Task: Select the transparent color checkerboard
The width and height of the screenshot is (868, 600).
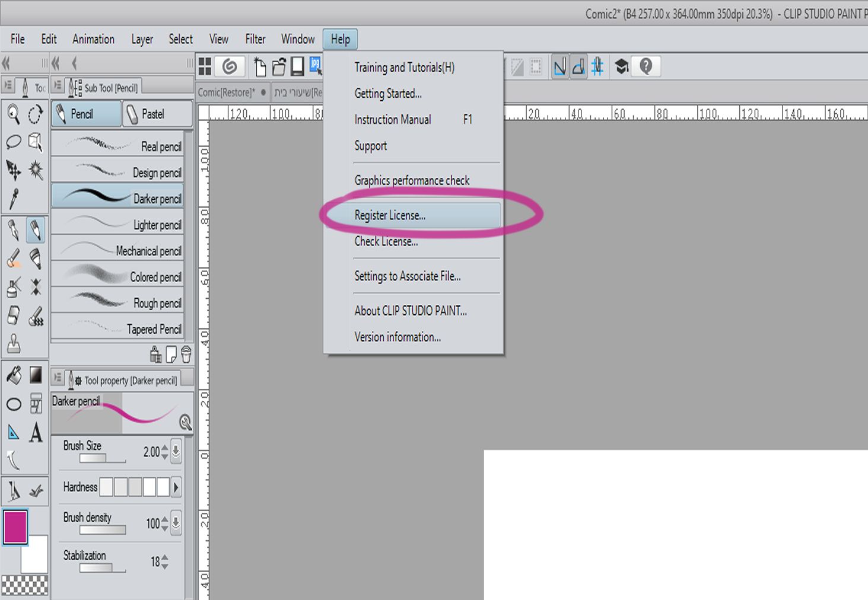Action: (24, 585)
